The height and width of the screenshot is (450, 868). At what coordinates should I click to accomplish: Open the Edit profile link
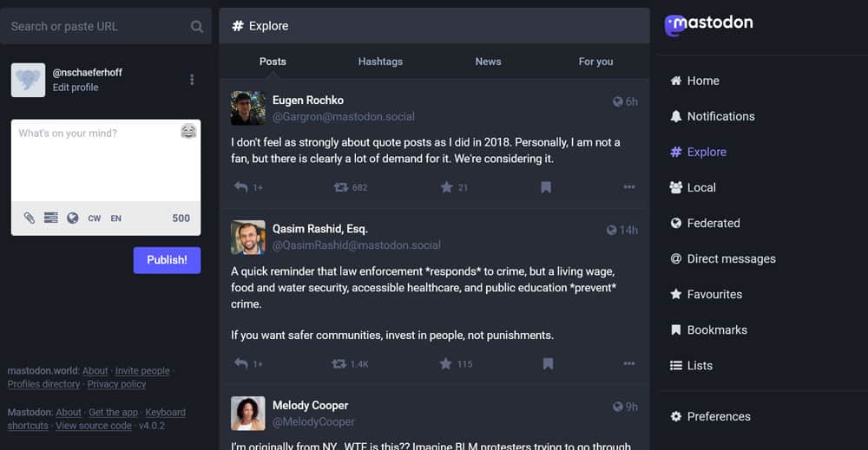76,88
